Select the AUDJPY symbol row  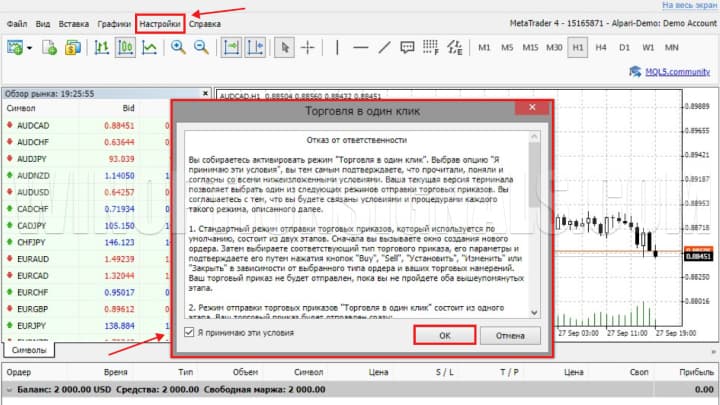(86, 159)
